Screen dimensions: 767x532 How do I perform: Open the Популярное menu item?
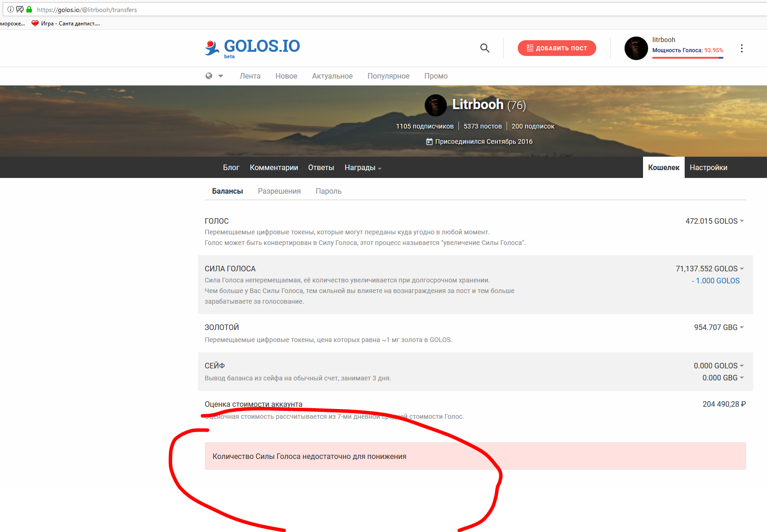pos(388,76)
